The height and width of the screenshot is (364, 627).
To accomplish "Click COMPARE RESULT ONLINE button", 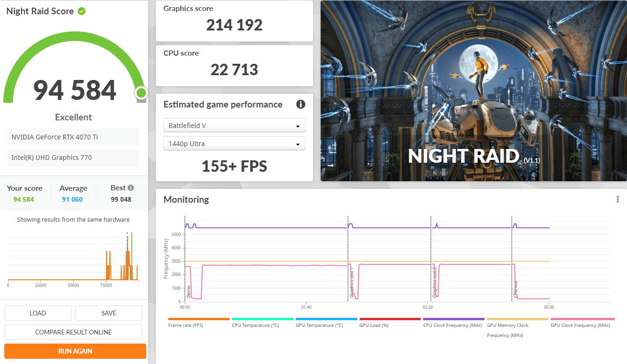I will 73,332.
